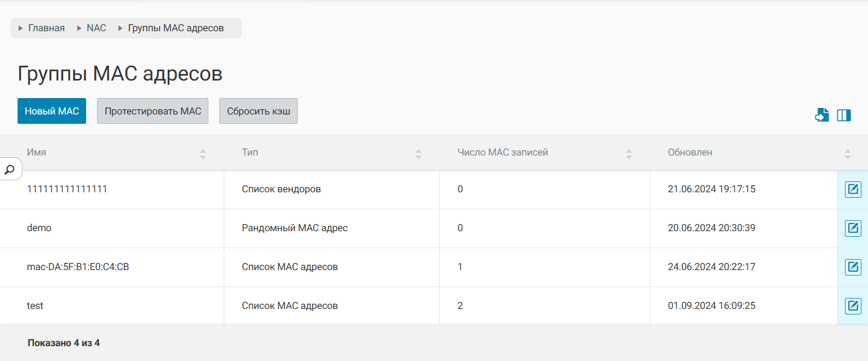Screen dimensions: 868x361
Task: Go to Главная breadcrumb
Action: (46, 28)
